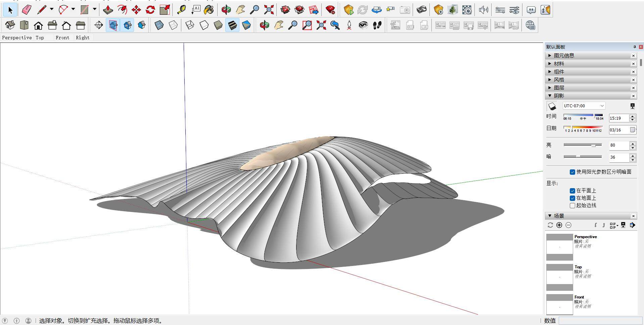This screenshot has width=644, height=325.
Task: Uncheck 在地面上 display checkbox
Action: point(572,198)
